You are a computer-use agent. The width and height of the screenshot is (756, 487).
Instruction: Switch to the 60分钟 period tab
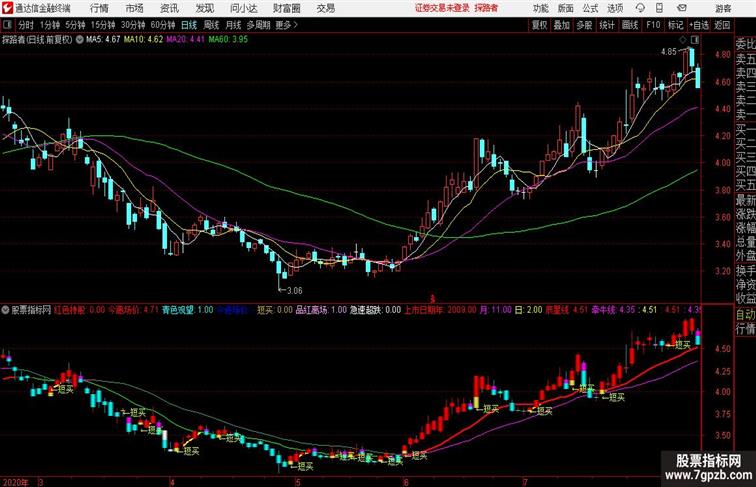click(x=162, y=25)
